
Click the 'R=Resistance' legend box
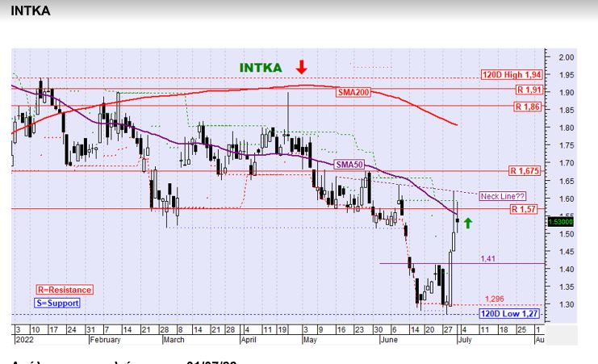65,290
